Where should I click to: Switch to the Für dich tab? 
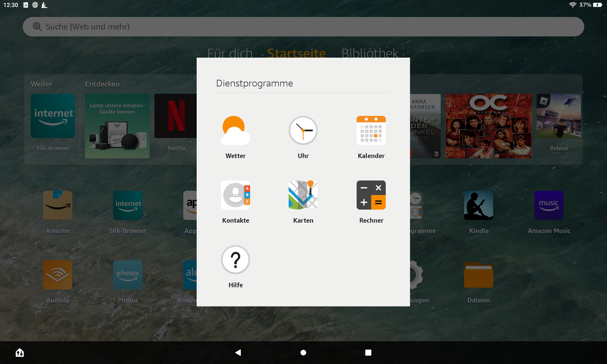coord(230,53)
